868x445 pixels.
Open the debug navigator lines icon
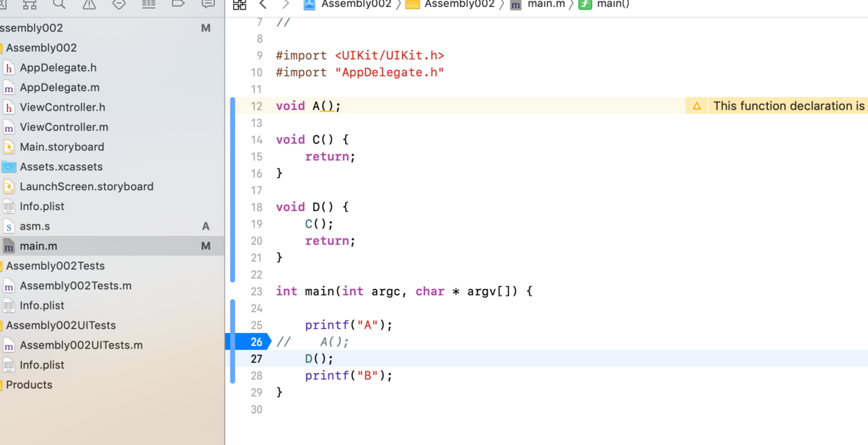tap(148, 4)
